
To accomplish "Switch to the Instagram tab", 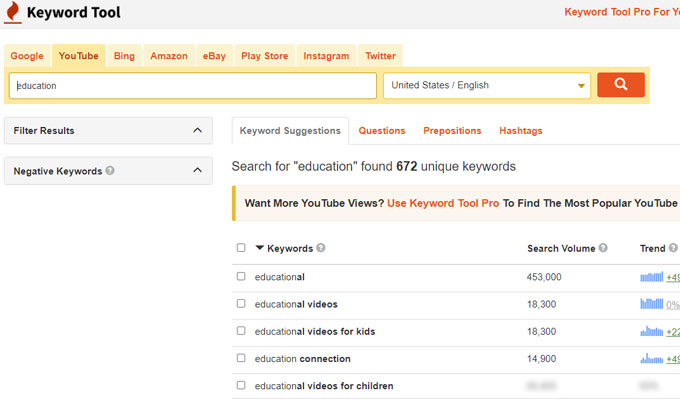I will [326, 56].
